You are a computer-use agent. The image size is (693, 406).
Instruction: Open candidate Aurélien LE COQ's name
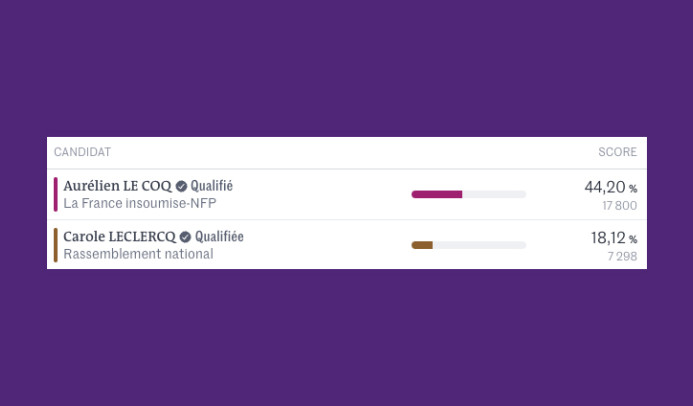pos(117,186)
